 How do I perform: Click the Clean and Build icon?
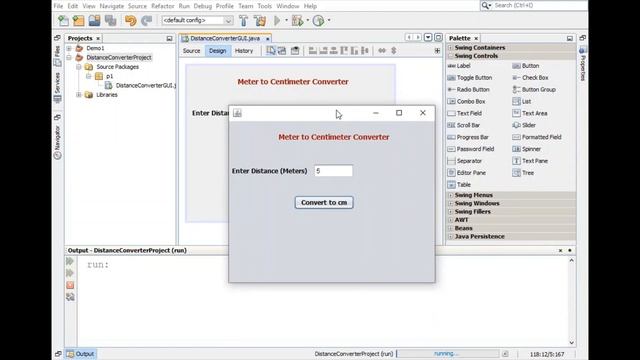[260, 20]
